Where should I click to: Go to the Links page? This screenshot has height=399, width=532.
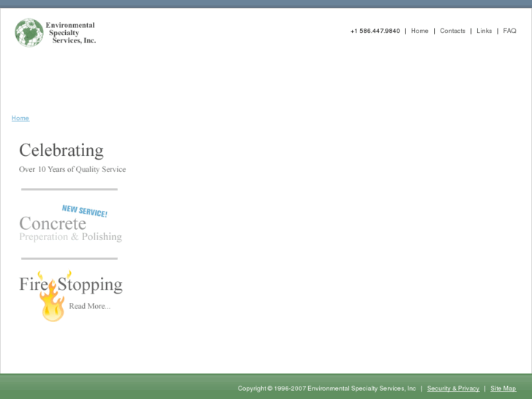click(x=484, y=31)
